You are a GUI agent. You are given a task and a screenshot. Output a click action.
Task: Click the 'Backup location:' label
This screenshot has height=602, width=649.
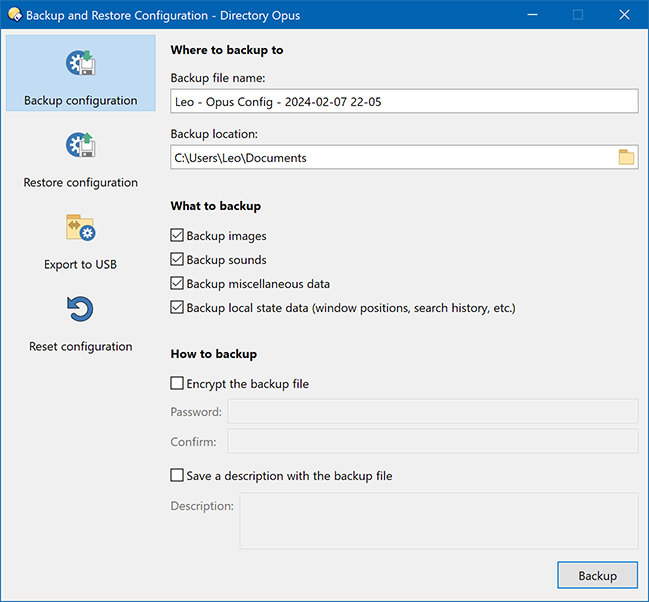tap(214, 134)
